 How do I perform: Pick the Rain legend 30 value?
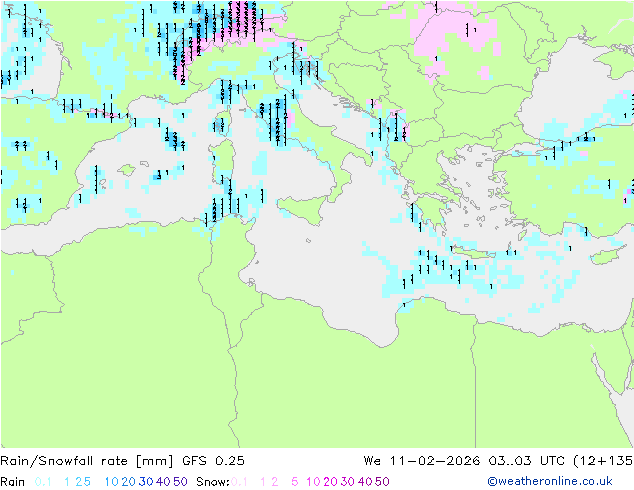click(146, 482)
